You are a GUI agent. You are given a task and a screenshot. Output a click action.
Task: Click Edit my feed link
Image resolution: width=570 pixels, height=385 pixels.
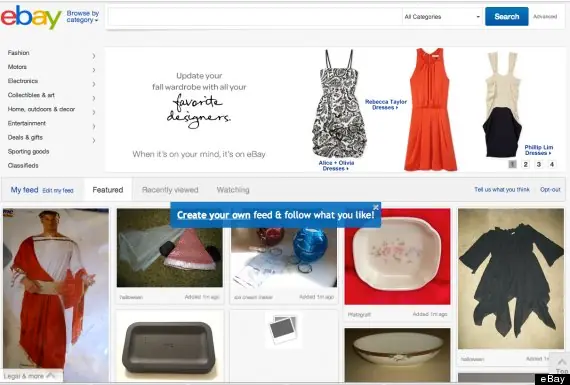[x=58, y=191]
